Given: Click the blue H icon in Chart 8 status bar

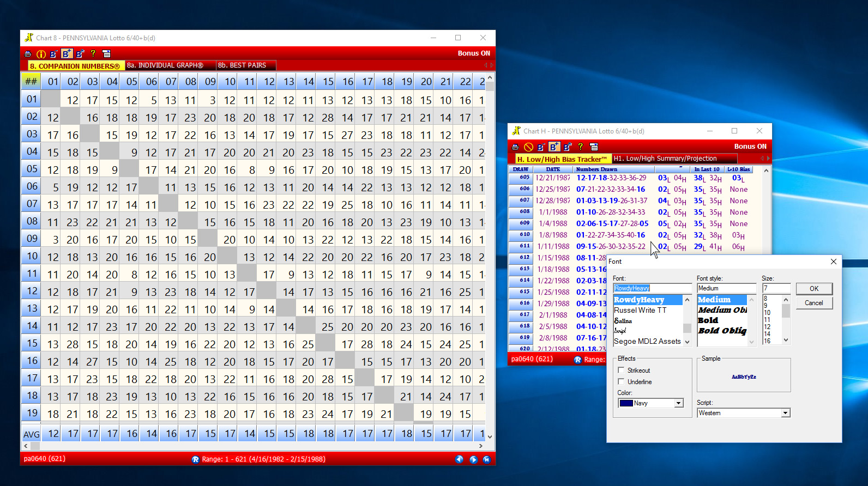Looking at the screenshot, I should (x=486, y=459).
